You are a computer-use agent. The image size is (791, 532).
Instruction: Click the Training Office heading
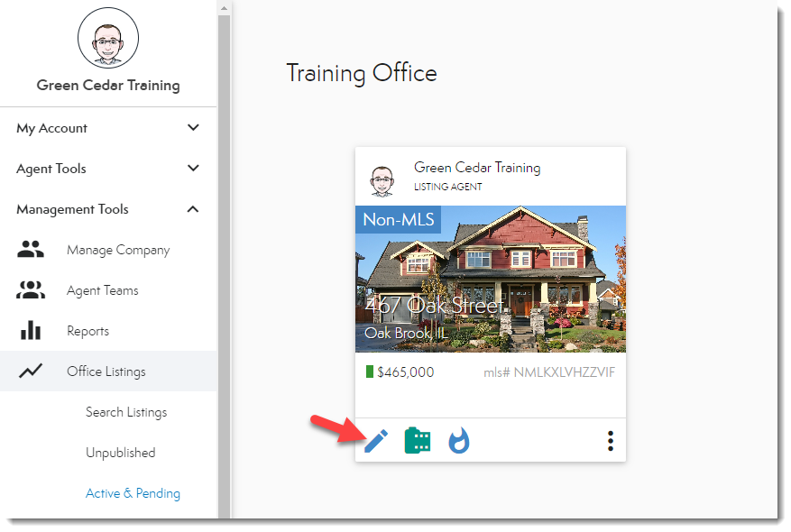click(362, 73)
